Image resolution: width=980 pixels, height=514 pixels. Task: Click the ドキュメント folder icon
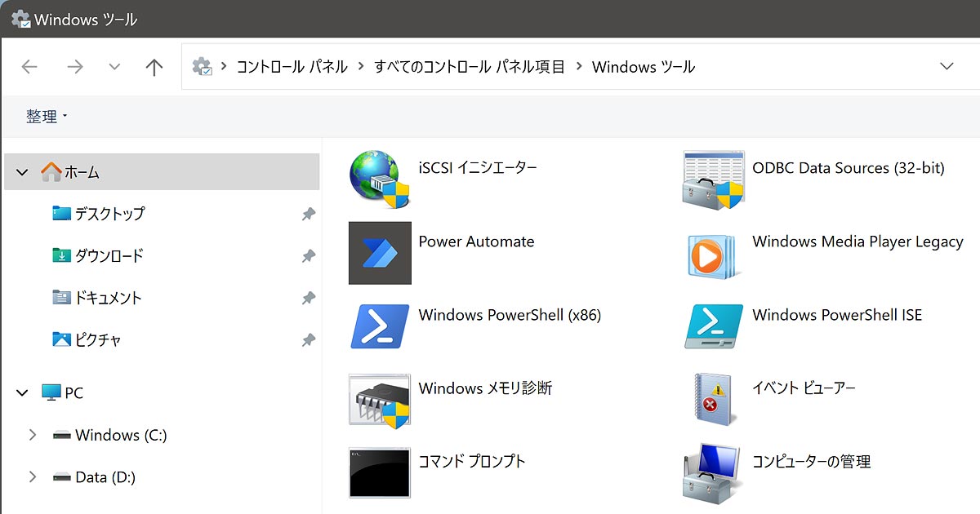point(62,298)
